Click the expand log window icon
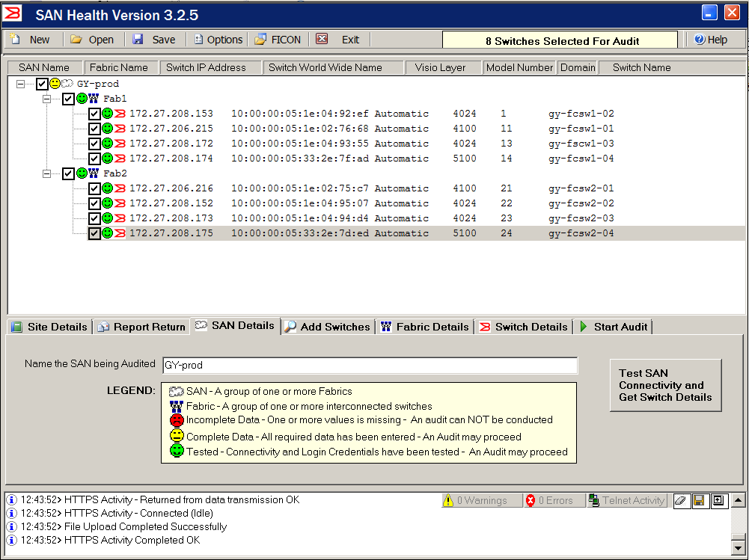 tap(718, 501)
